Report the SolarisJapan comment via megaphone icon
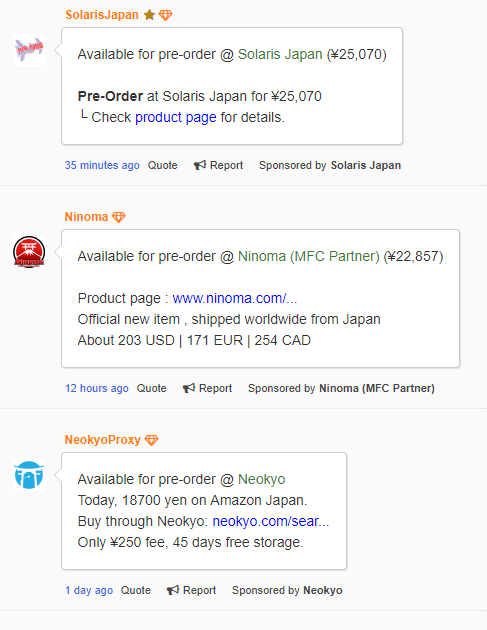The image size is (487, 630). (x=200, y=165)
